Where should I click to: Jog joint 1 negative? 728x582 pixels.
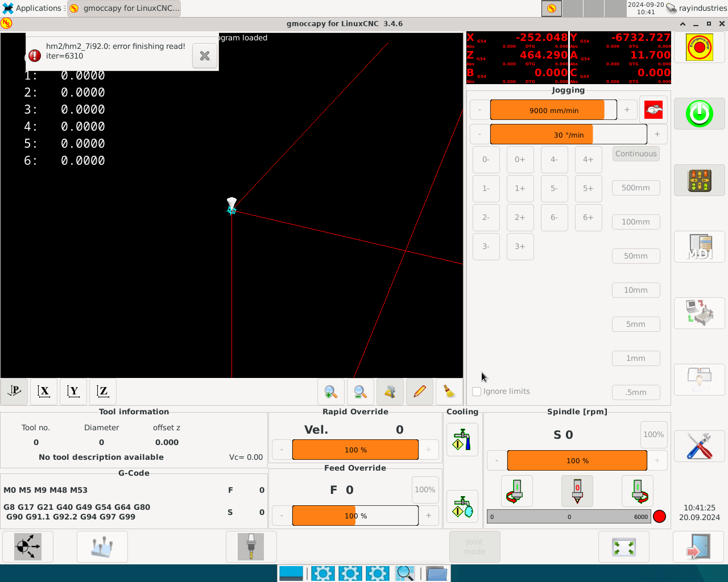tap(486, 189)
